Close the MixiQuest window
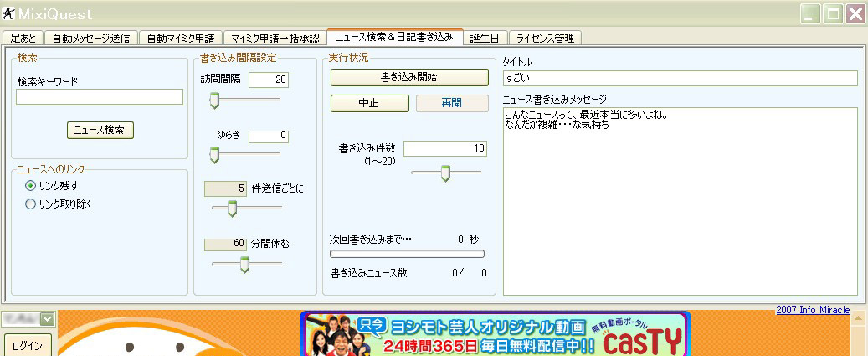The height and width of the screenshot is (356, 868). [x=855, y=14]
